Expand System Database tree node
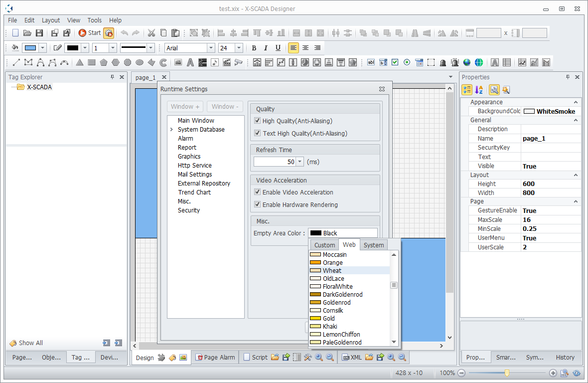 pyautogui.click(x=172, y=130)
